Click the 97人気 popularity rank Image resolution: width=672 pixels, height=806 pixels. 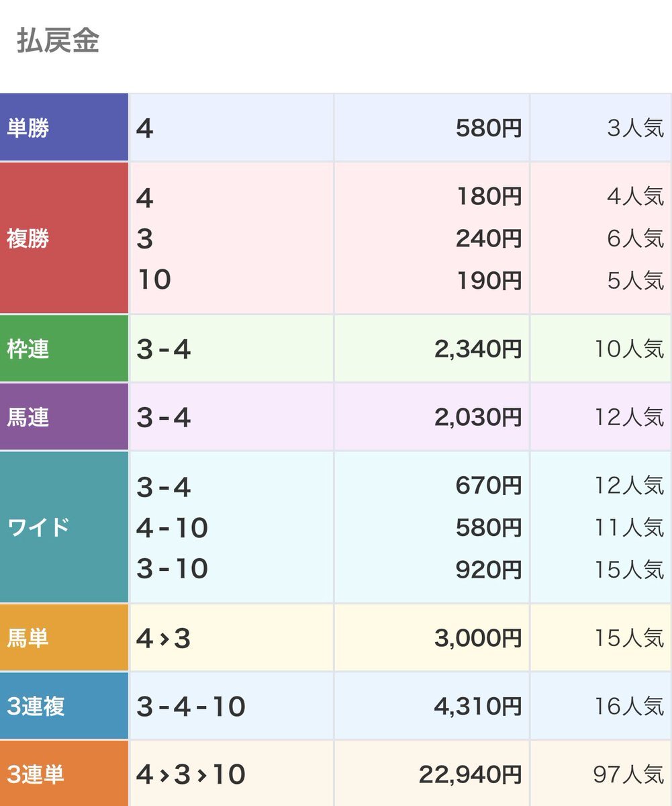(x=628, y=775)
